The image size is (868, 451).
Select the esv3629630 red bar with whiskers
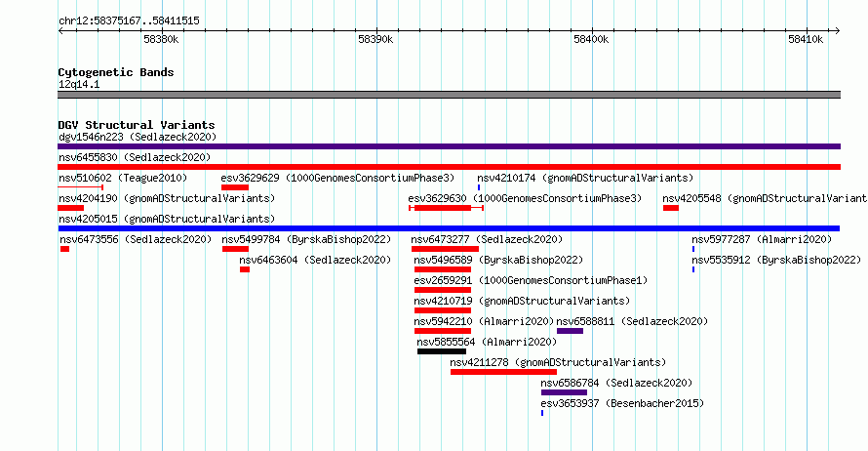click(x=446, y=208)
